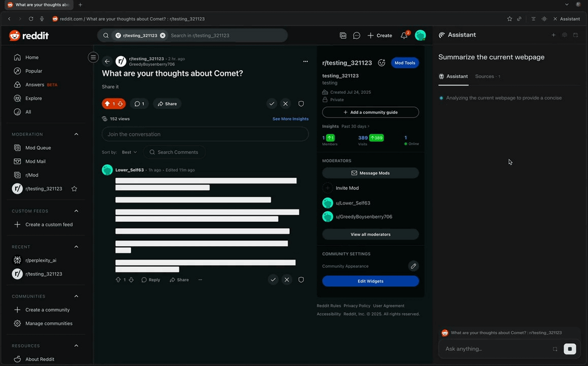Viewport: 588px width, 366px height.
Task: Downvote the Lower_Self63 comment
Action: (131, 280)
